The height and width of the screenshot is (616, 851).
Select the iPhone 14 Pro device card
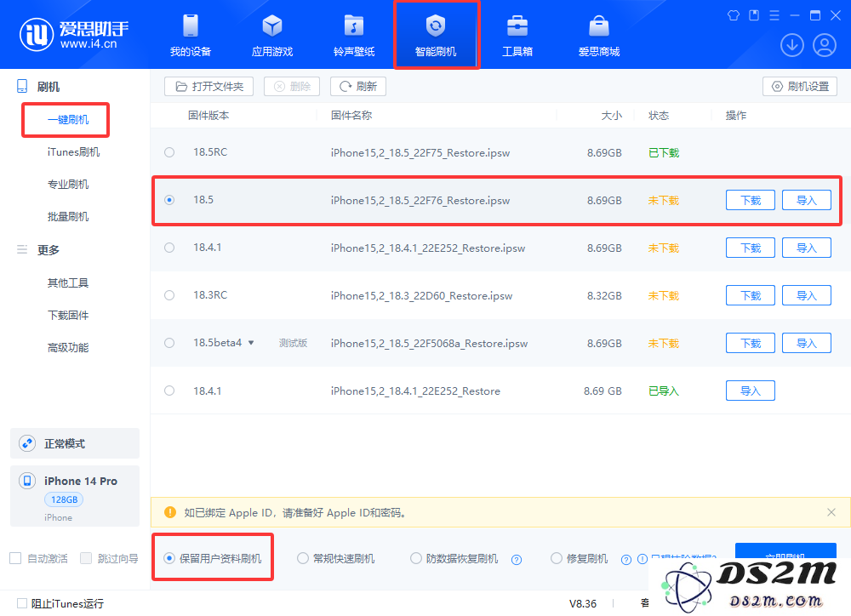tap(75, 496)
